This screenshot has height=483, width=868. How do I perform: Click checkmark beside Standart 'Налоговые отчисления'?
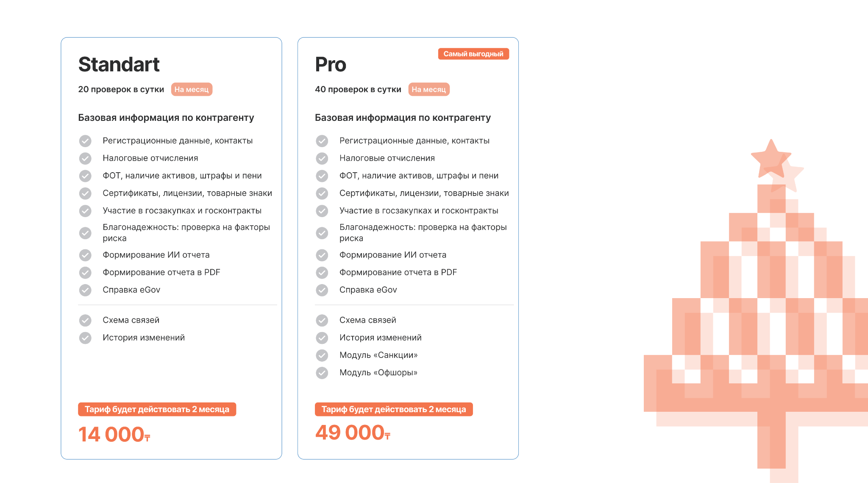pyautogui.click(x=85, y=159)
